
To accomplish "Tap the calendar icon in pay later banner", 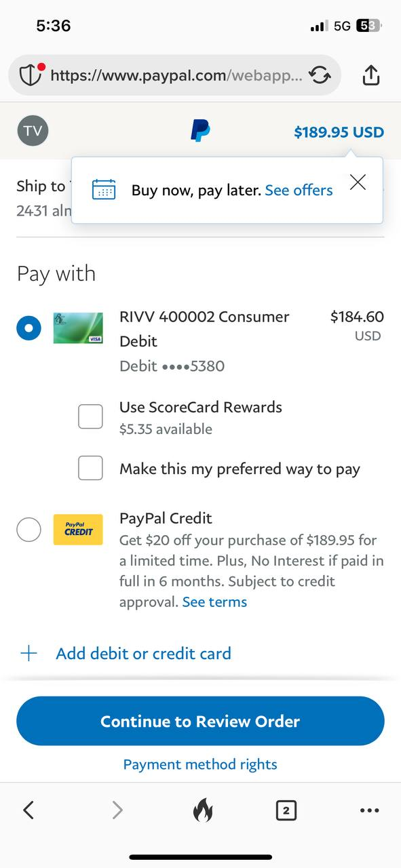I will pos(104,189).
